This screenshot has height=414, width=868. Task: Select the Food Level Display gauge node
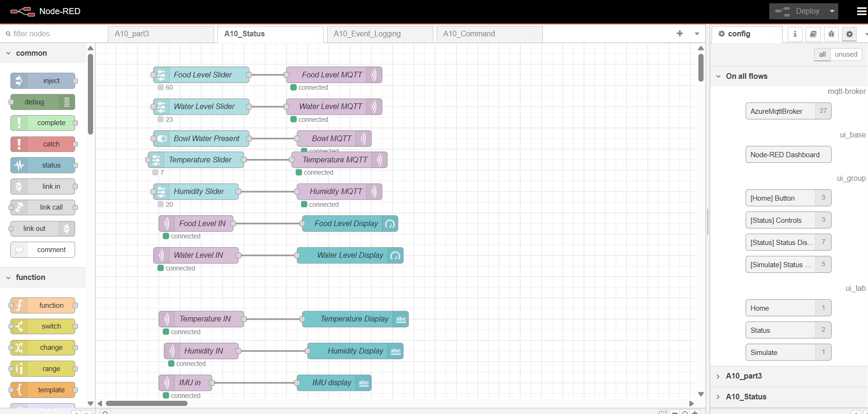tap(350, 224)
